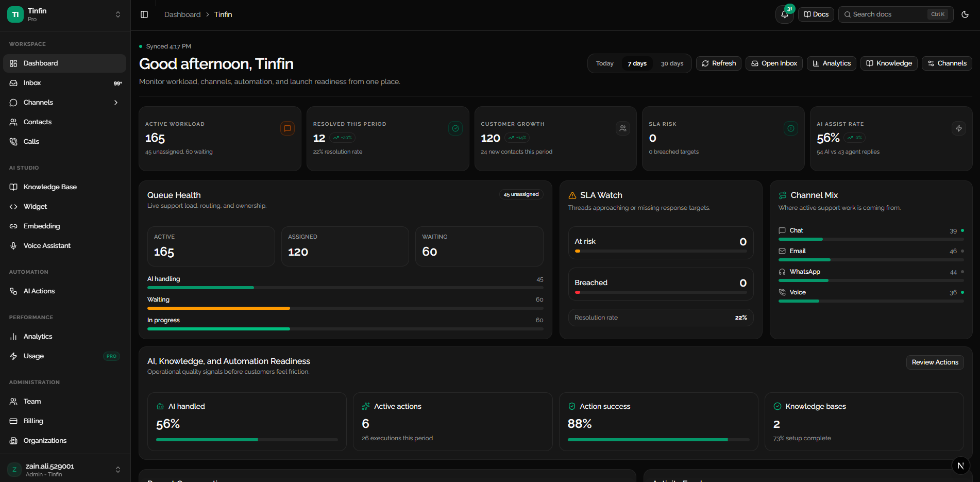Click the 45 unassigned badge

[521, 194]
